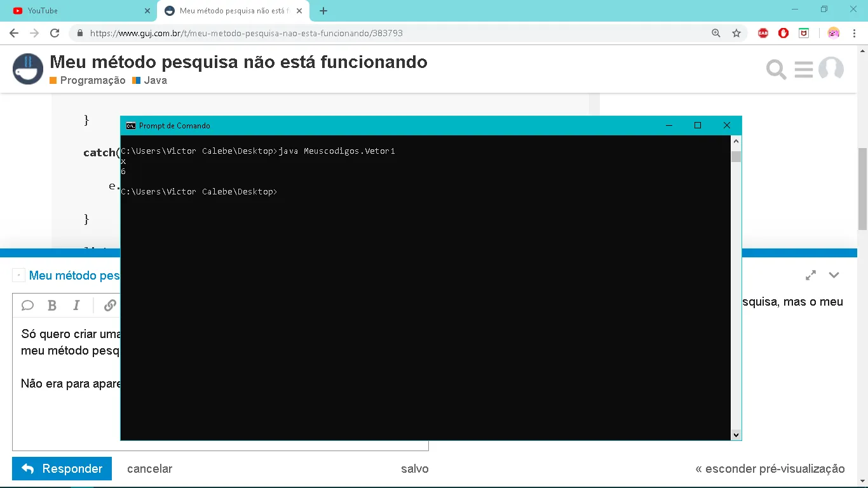
Task: Bookmark this page with the star icon
Action: 736,33
